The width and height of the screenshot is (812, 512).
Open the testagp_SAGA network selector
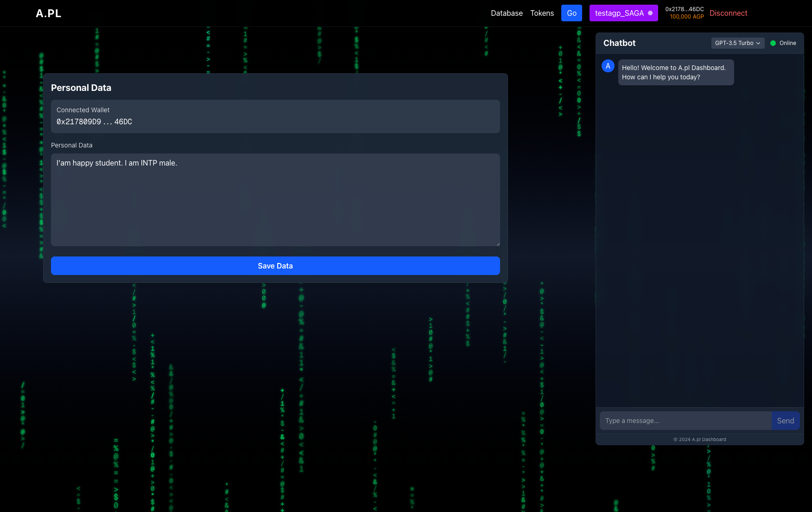pos(623,13)
